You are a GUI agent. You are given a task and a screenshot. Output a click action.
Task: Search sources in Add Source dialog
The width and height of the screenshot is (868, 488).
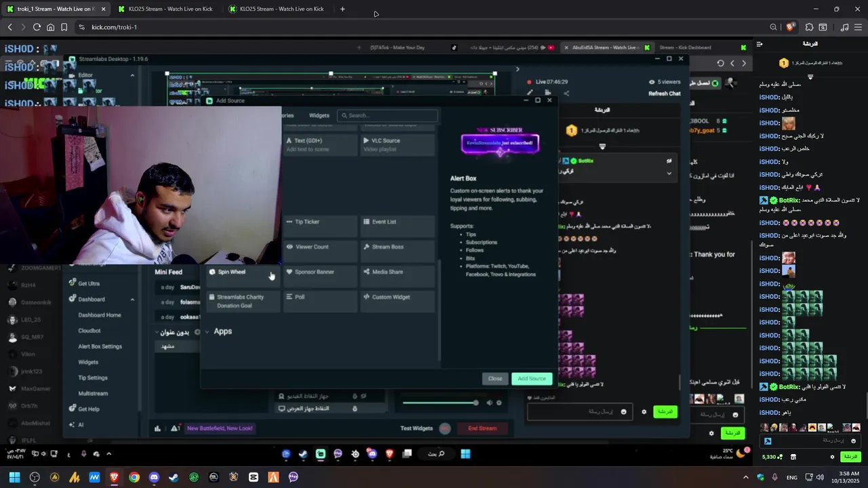pos(387,115)
